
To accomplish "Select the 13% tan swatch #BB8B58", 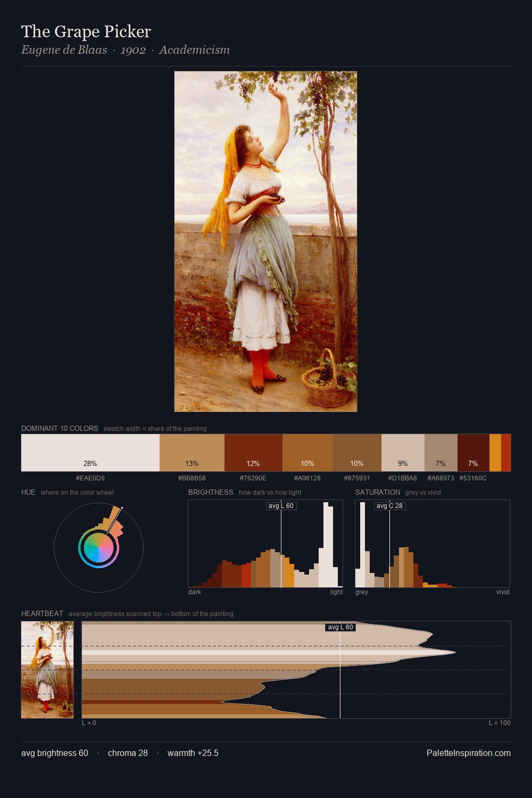I will coord(192,453).
